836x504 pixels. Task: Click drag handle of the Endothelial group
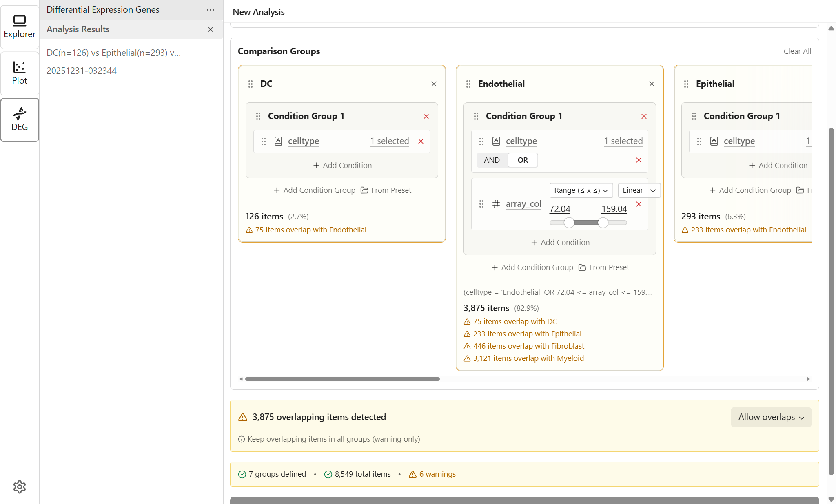pos(468,84)
